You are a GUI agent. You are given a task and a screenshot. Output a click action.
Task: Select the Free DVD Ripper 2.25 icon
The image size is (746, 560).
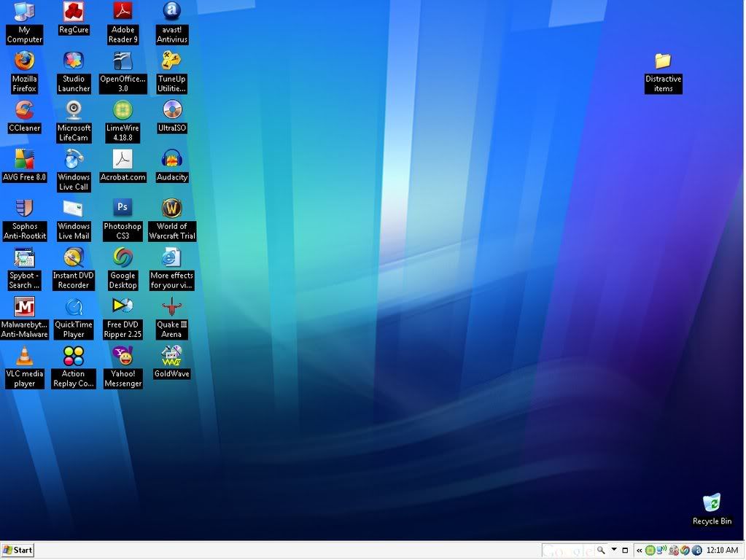point(123,318)
